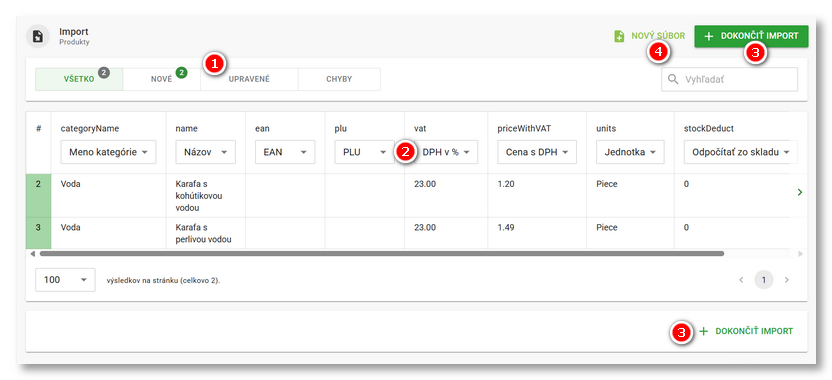Go to previous page arrow

741,280
